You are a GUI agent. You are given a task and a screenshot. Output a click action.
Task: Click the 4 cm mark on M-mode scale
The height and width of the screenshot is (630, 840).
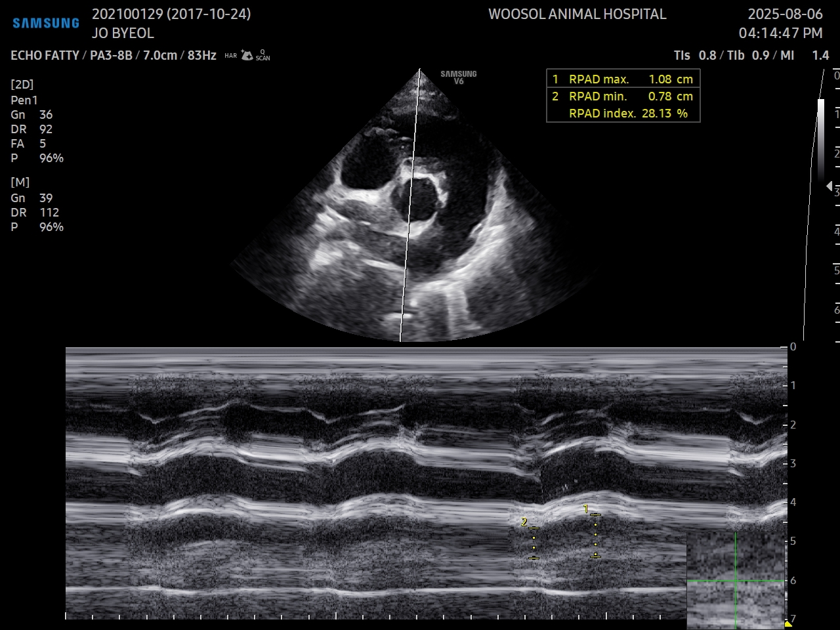[793, 503]
